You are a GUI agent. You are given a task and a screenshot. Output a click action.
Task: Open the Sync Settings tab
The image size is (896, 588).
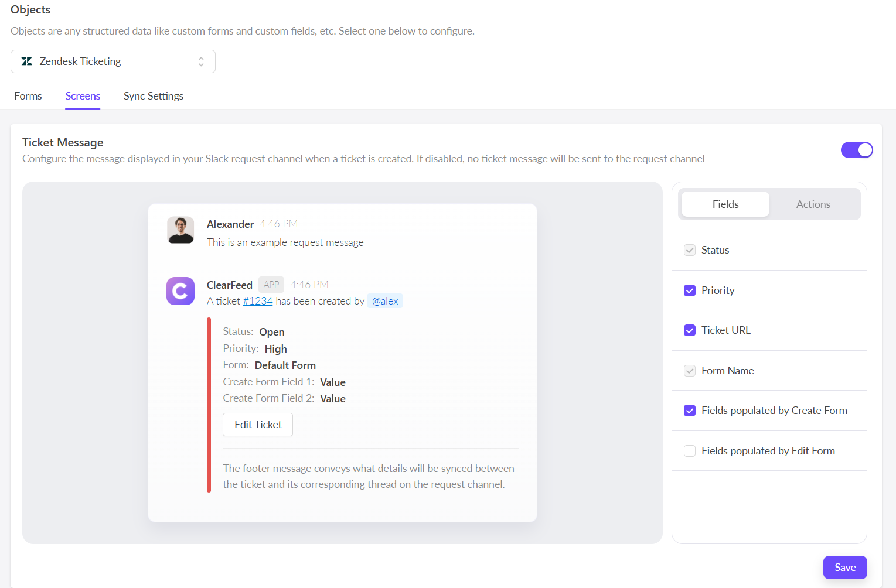pyautogui.click(x=154, y=96)
